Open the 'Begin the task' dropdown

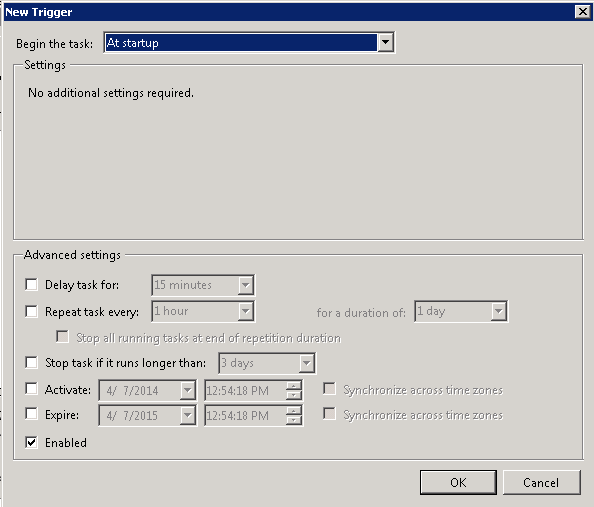(x=385, y=42)
